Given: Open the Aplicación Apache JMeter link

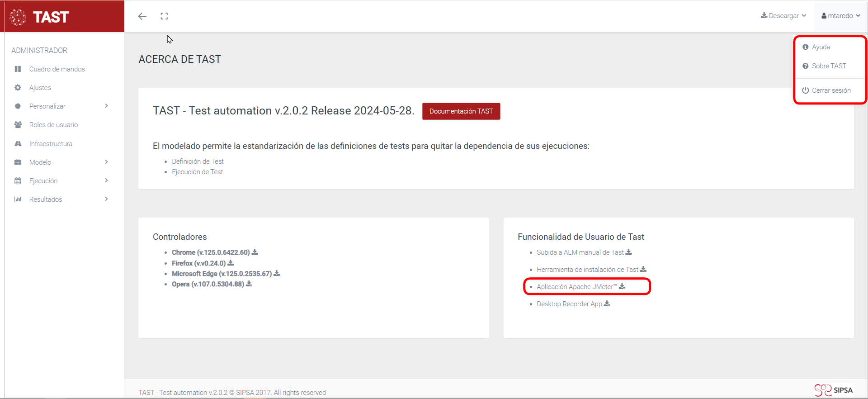Looking at the screenshot, I should [x=576, y=287].
